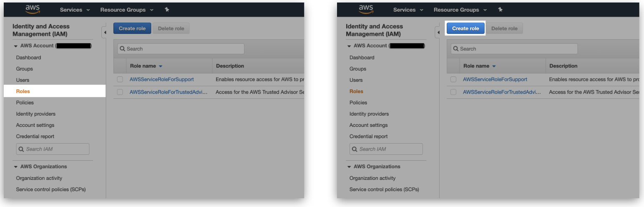
Task: Collapse the IAM sidebar arrow in the left screenshot
Action: pos(104,32)
